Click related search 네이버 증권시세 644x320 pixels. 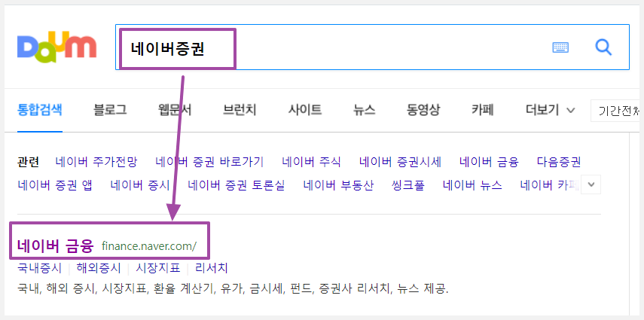tap(401, 163)
